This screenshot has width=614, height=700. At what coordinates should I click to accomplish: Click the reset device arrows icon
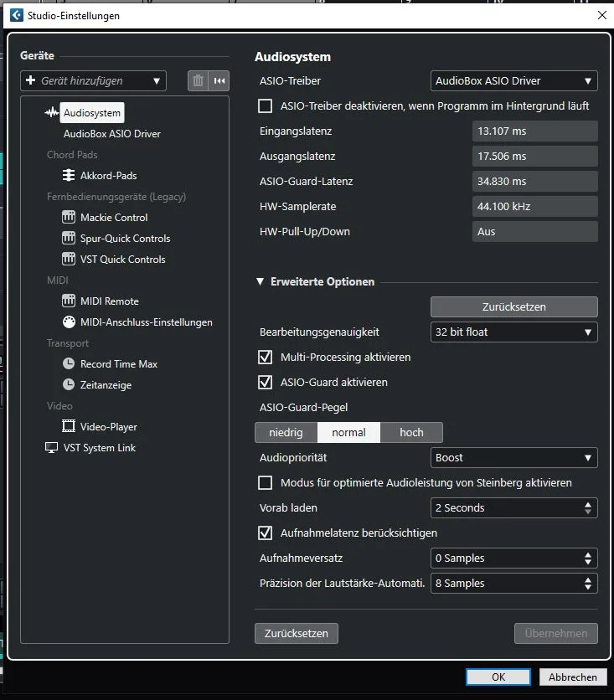click(x=219, y=81)
